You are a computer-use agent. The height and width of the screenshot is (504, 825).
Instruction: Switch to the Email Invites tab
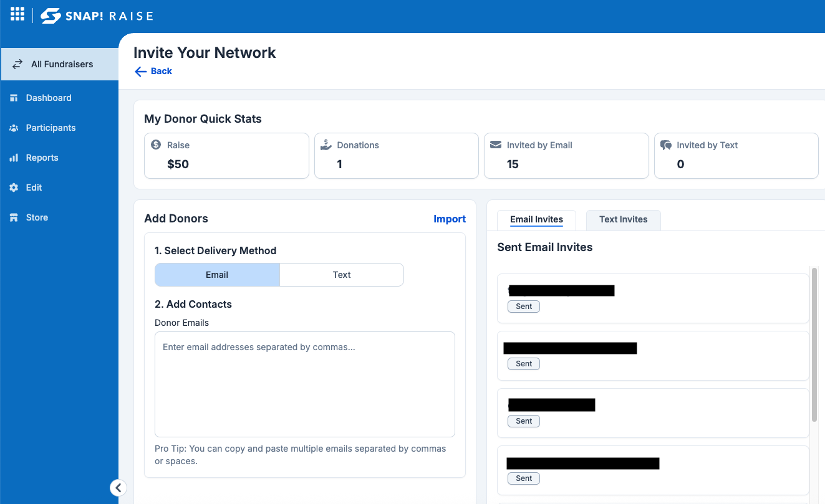click(x=536, y=220)
